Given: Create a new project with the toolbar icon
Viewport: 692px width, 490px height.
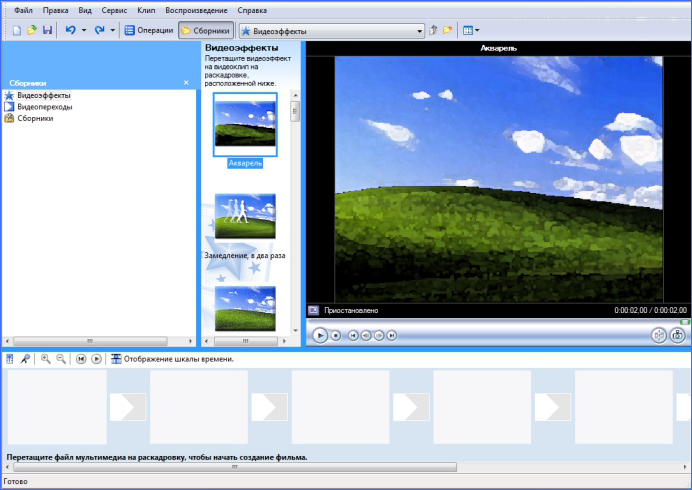Looking at the screenshot, I should point(16,31).
